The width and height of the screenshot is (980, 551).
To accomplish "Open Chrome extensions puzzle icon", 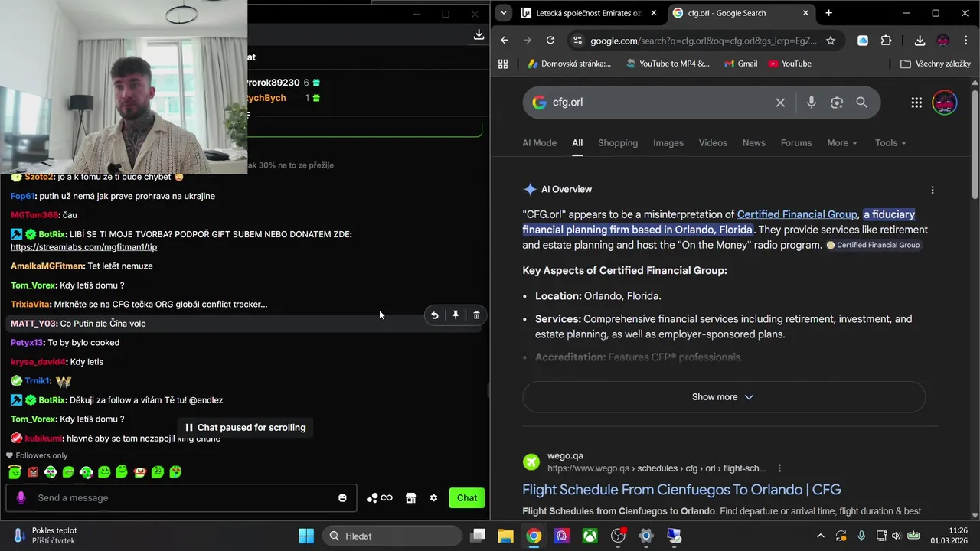I will point(887,41).
